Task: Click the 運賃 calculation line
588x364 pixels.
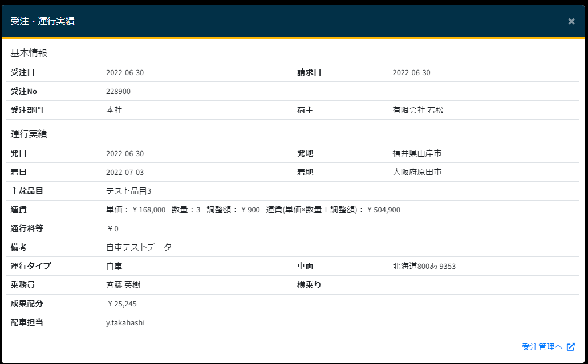Action: (x=253, y=210)
